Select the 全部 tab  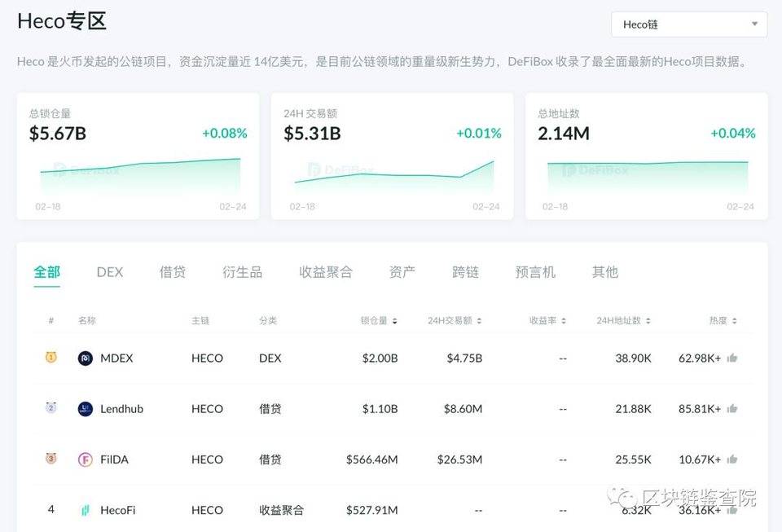[x=47, y=272]
